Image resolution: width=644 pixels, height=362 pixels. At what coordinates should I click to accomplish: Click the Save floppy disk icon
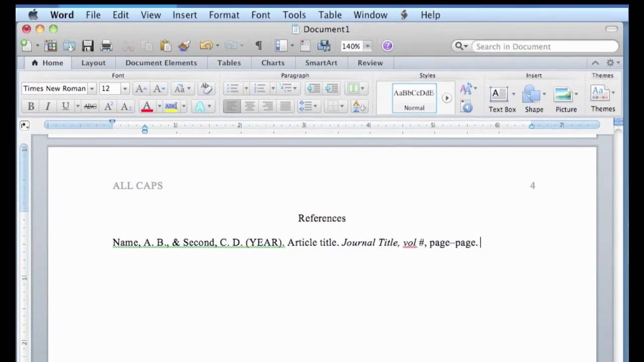(88, 46)
